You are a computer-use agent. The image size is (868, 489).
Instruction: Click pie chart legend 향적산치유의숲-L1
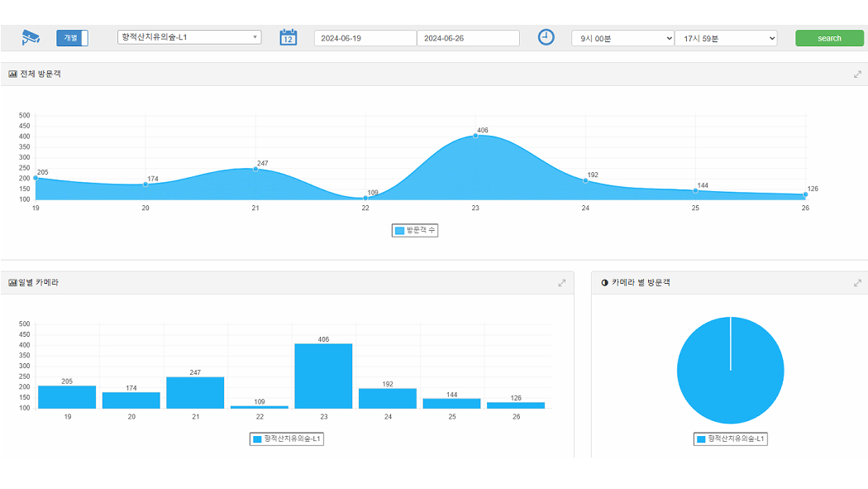731,439
